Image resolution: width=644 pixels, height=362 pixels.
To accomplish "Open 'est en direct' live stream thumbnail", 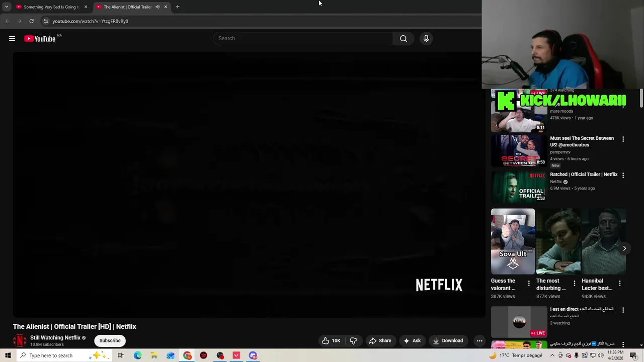I will click(x=519, y=322).
